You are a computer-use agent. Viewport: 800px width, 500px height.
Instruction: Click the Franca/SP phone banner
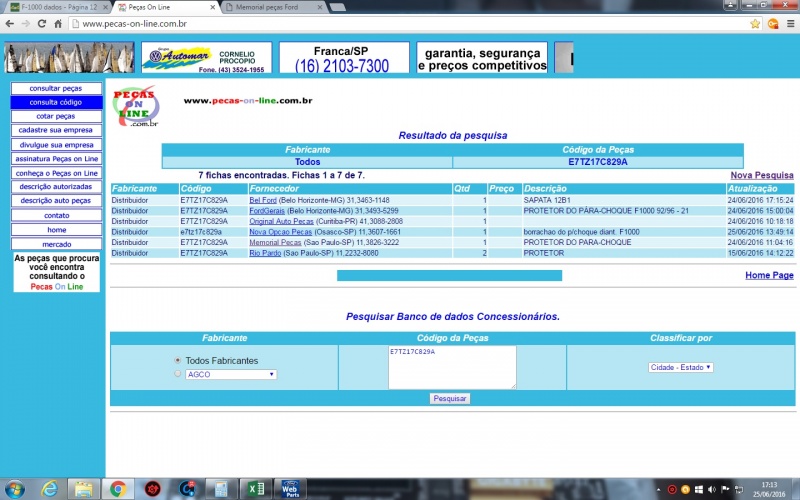(344, 58)
